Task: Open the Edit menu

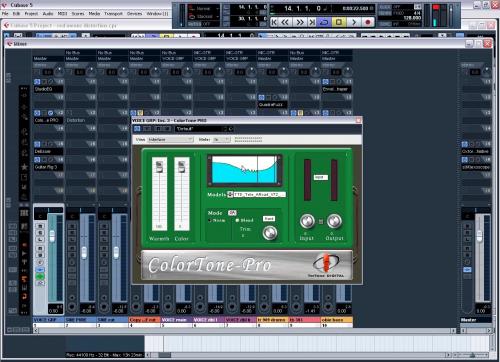Action: pos(16,14)
